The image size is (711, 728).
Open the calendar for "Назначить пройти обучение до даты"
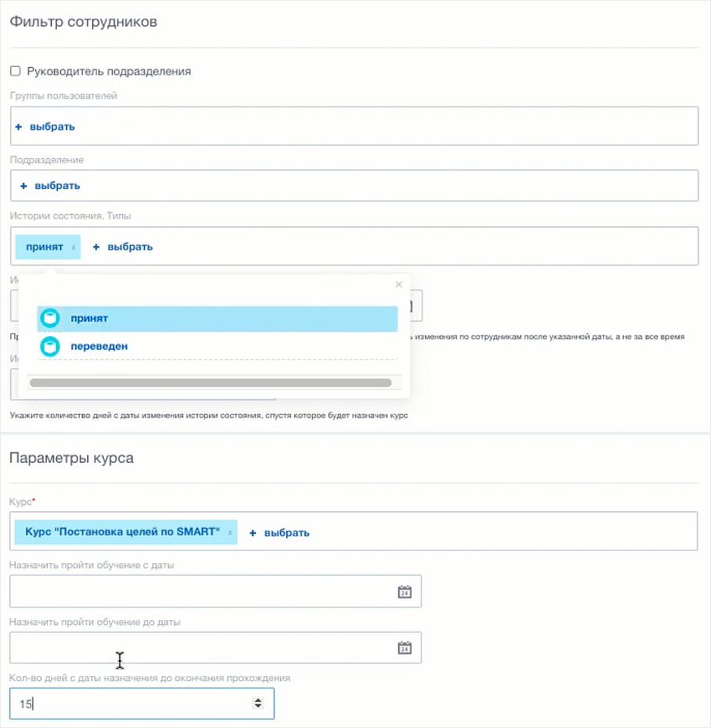(x=404, y=647)
